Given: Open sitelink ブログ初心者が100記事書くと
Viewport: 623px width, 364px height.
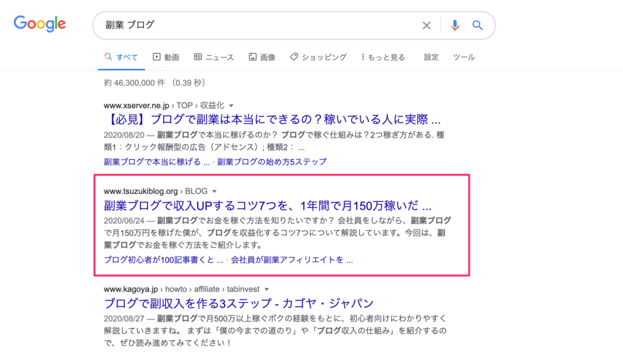Looking at the screenshot, I should tap(164, 260).
